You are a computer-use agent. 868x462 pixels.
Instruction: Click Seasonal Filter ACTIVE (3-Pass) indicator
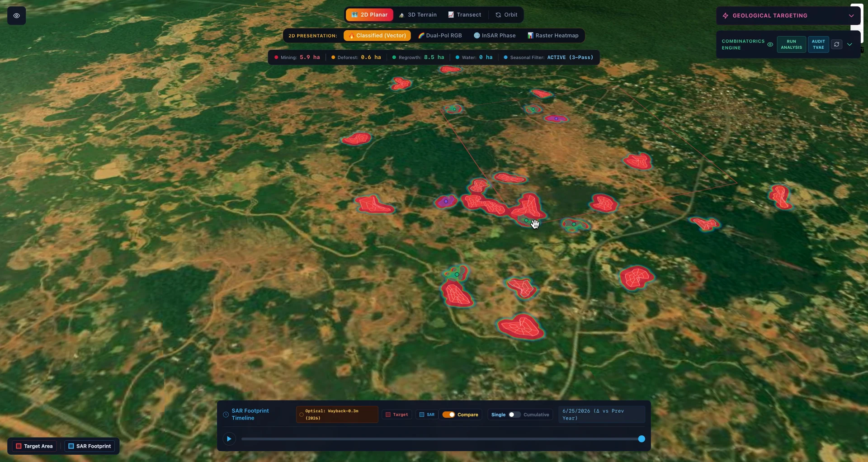(548, 57)
